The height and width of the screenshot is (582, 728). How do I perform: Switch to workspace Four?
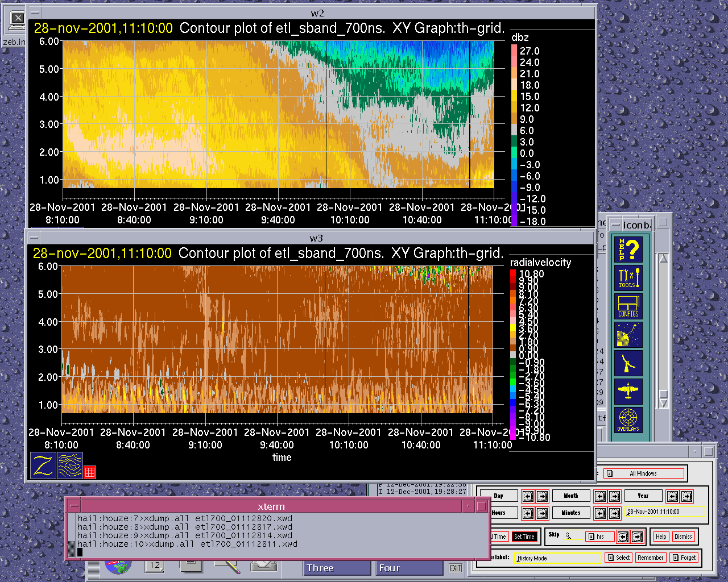[x=409, y=568]
